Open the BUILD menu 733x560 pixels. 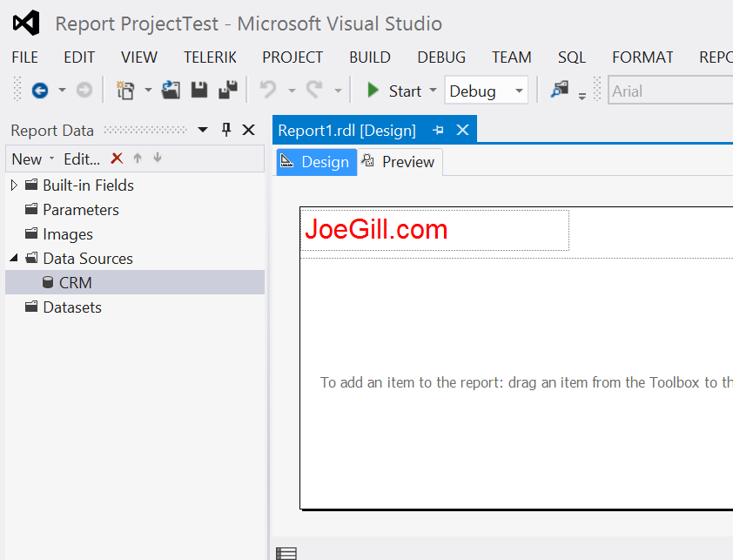[370, 57]
